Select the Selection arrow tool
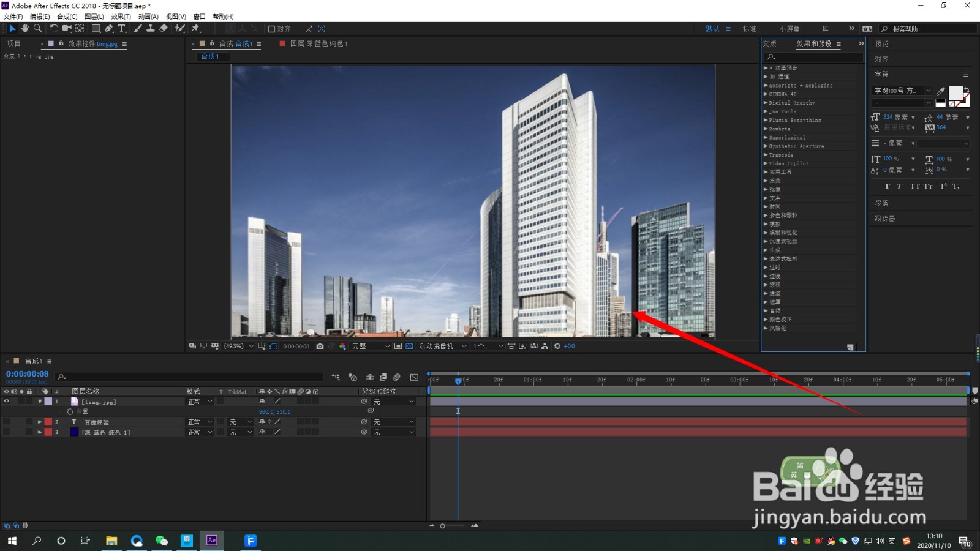Screen dimensions: 980x551 [x=12, y=29]
